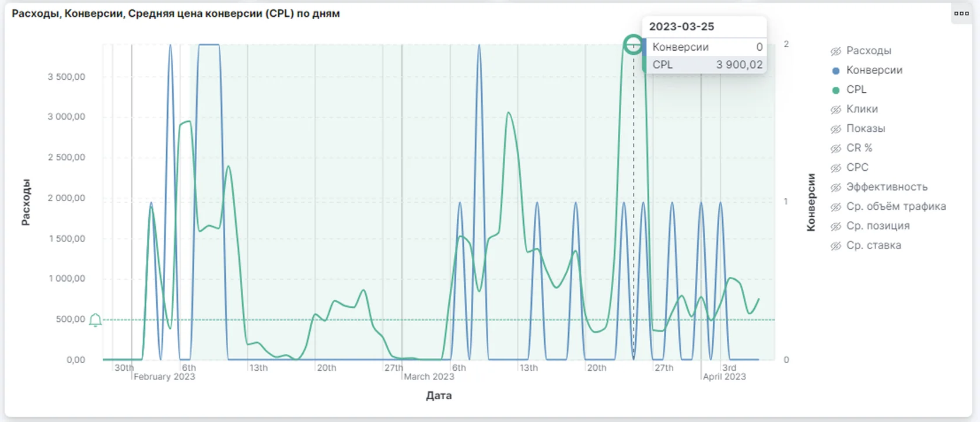The image size is (980, 422).
Task: Toggle the Ср. объём трафика series
Action: click(888, 206)
